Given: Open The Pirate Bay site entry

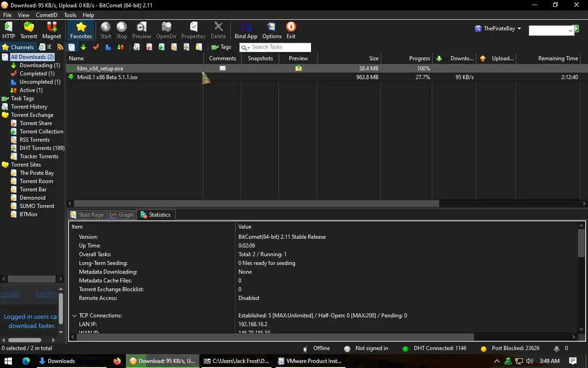Looking at the screenshot, I should point(37,173).
